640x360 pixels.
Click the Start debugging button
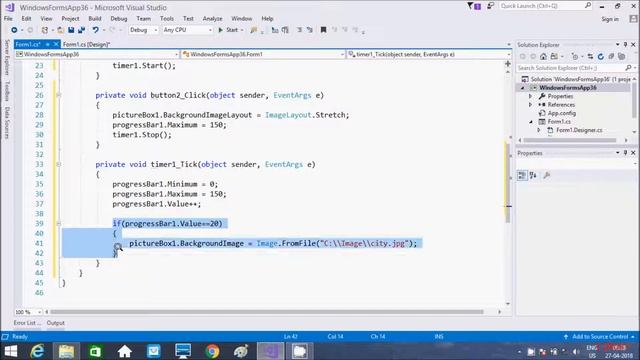231,30
